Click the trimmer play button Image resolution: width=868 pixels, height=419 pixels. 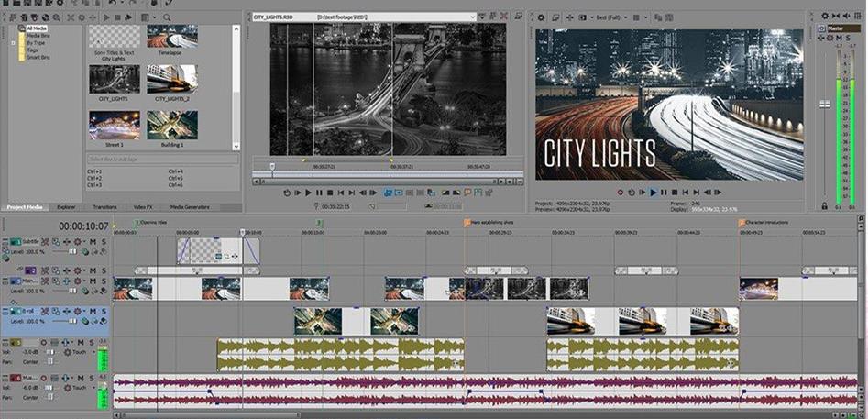[x=308, y=193]
